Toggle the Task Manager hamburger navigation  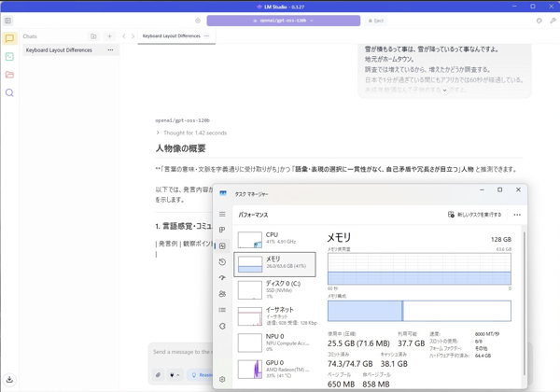222,215
